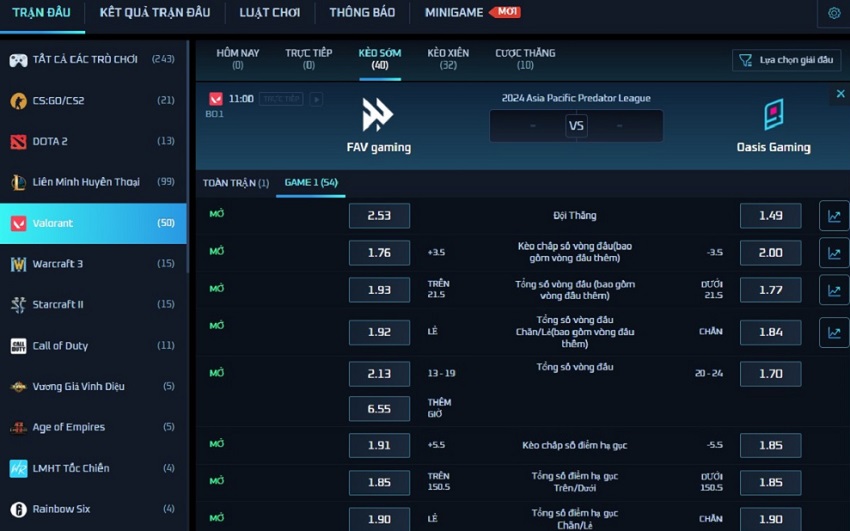Click the Oasis Gaming team logo

774,114
